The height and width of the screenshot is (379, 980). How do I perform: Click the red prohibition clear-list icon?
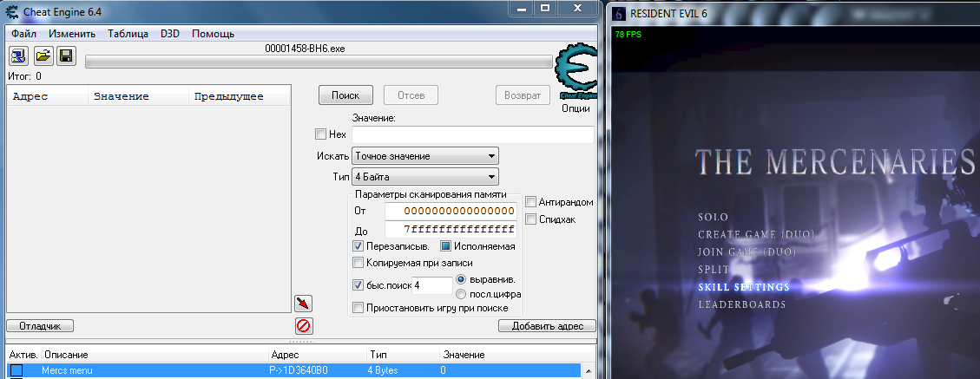[x=303, y=326]
